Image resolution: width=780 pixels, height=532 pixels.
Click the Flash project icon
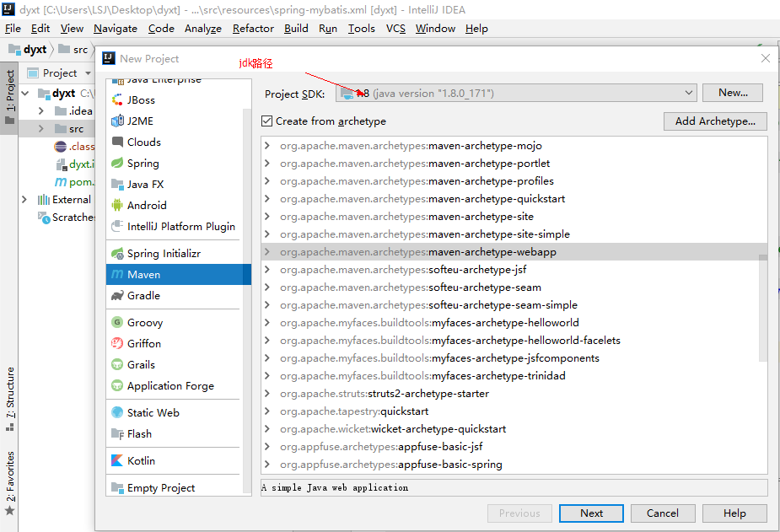click(x=117, y=434)
